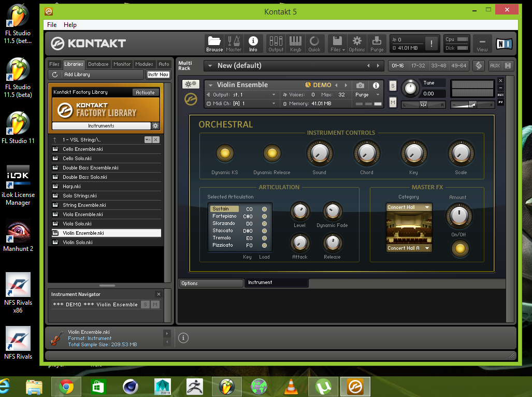Click the Activate button

[145, 92]
